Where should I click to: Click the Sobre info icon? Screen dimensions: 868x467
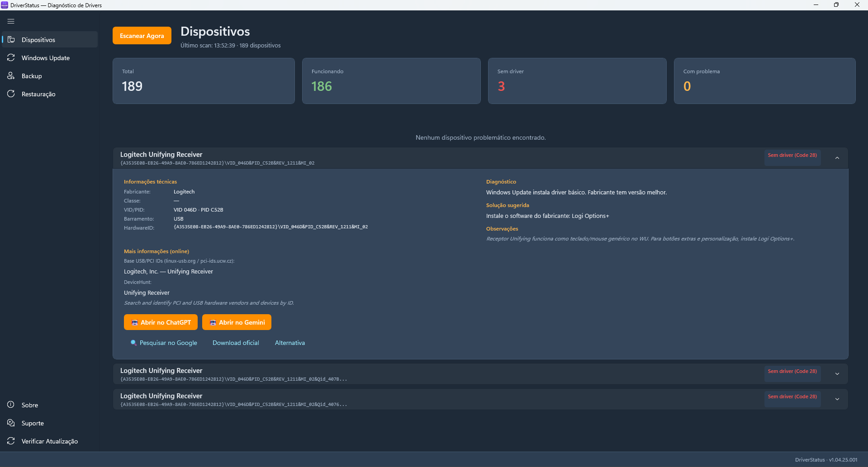[x=11, y=405]
